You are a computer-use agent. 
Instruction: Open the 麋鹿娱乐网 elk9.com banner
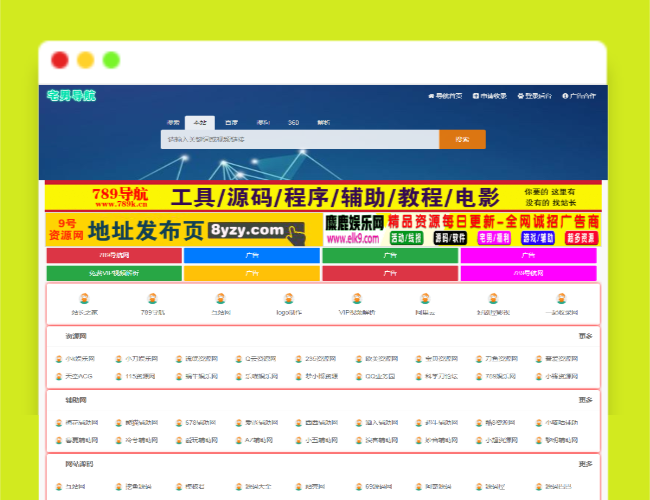[462, 230]
